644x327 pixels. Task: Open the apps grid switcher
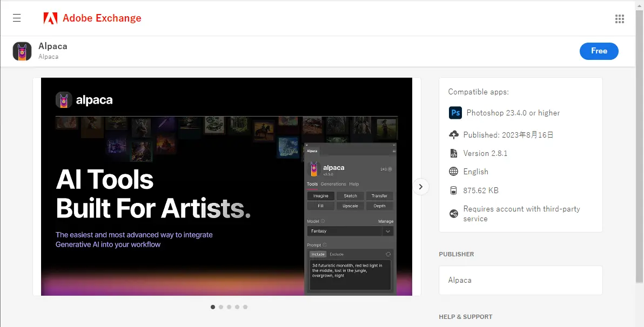tap(619, 18)
